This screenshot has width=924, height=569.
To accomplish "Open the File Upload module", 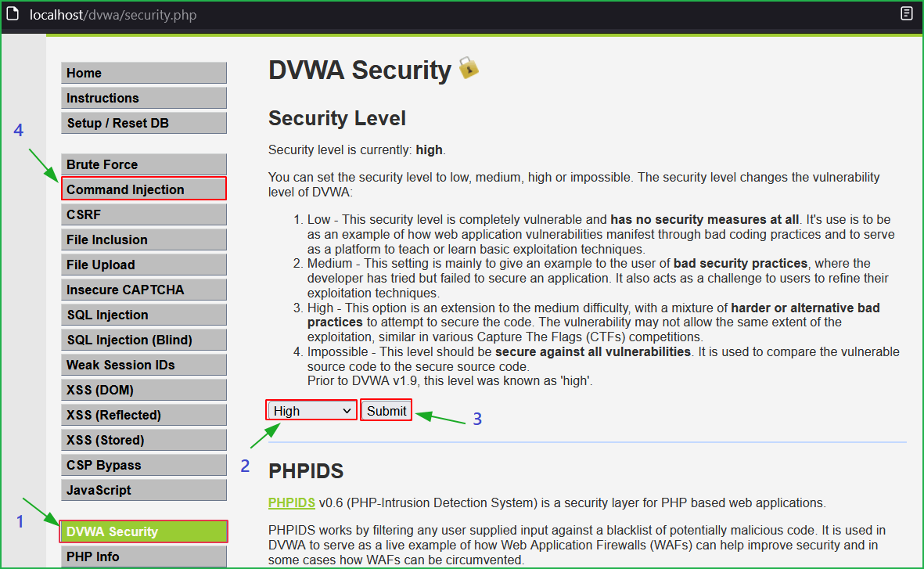I will (143, 264).
